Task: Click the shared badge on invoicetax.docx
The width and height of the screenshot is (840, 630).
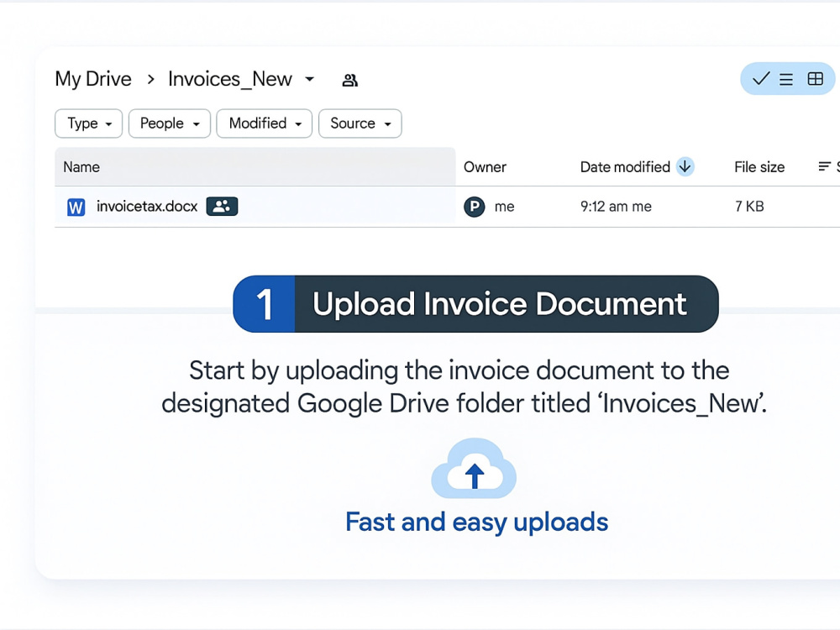Action: click(x=222, y=207)
